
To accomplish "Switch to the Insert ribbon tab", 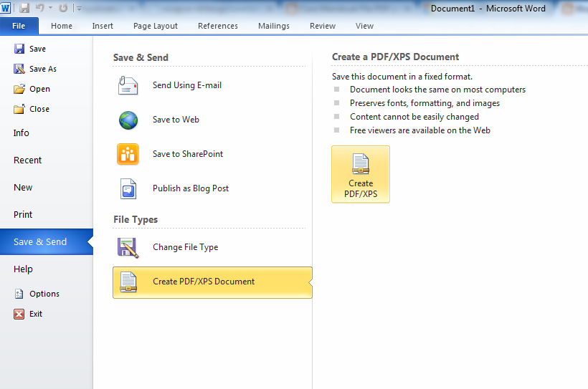I will [103, 26].
